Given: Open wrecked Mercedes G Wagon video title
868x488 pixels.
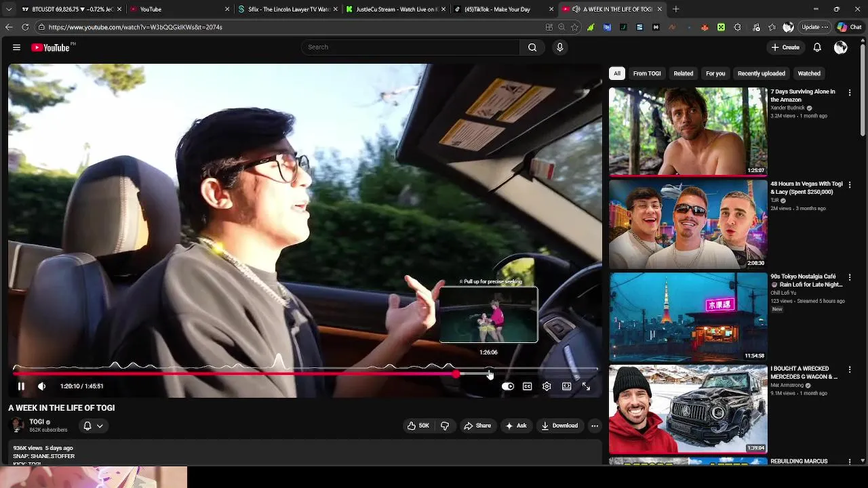Looking at the screenshot, I should [x=804, y=373].
